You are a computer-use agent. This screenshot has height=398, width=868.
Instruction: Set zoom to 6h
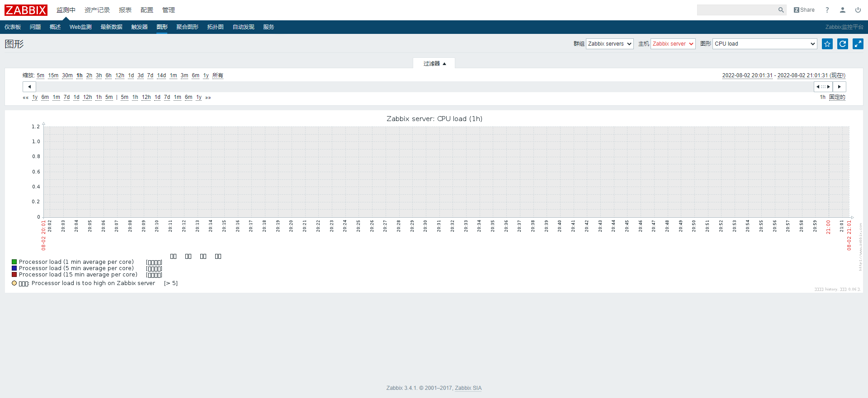pos(108,75)
